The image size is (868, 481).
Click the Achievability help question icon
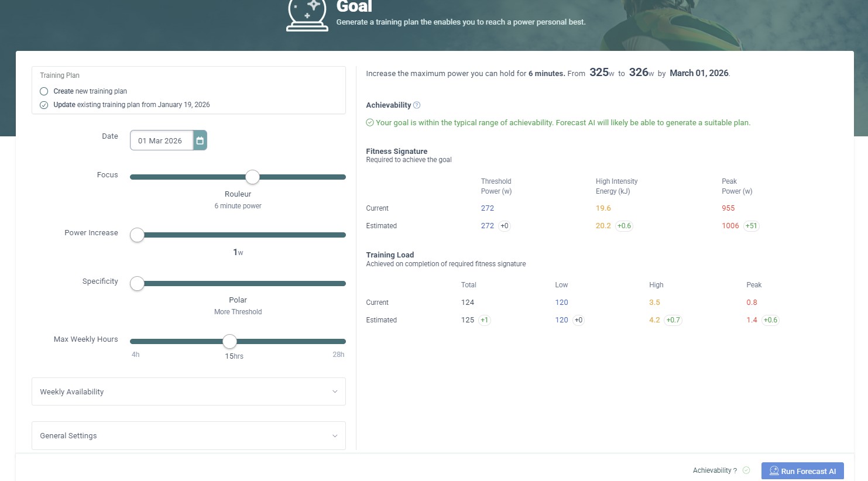(x=417, y=105)
